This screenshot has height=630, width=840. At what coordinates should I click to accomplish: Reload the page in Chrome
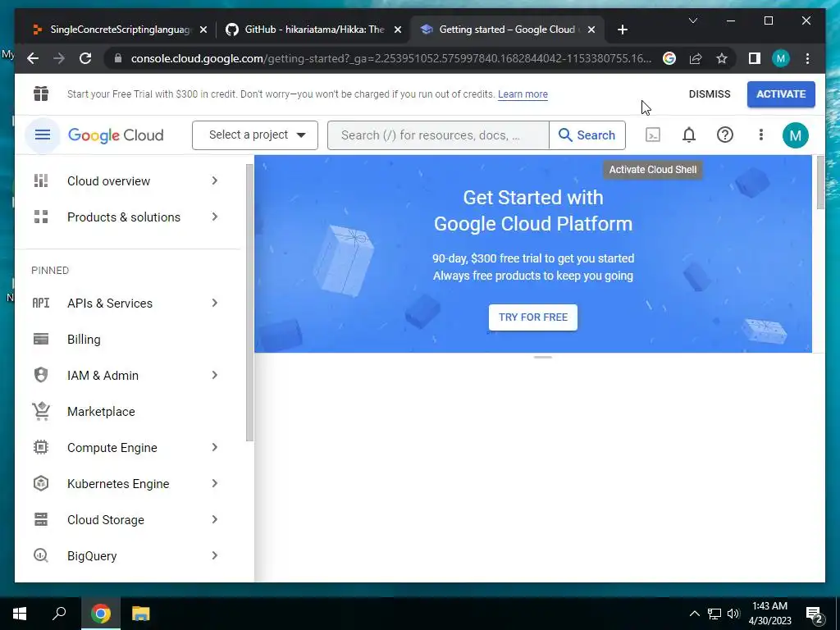[85, 58]
